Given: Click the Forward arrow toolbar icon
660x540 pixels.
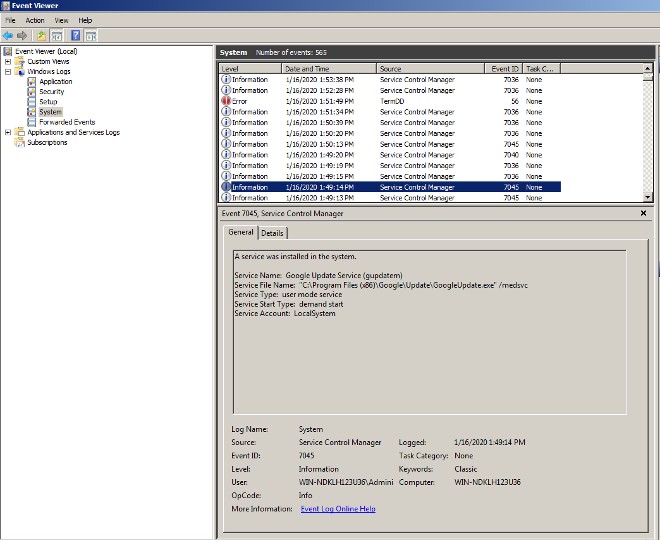Looking at the screenshot, I should (22, 35).
